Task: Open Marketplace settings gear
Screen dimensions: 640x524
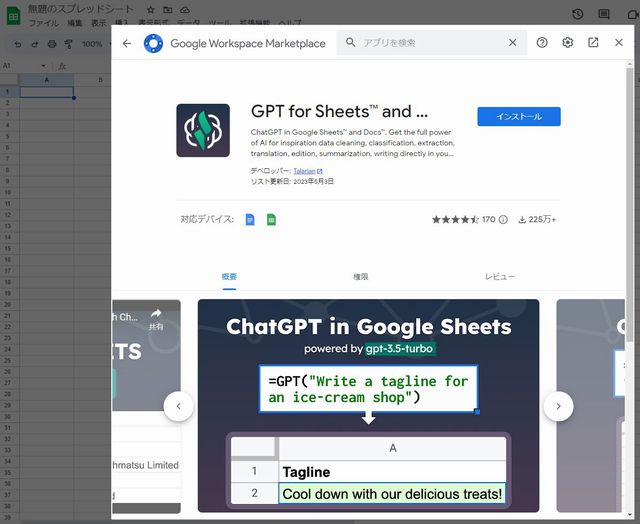Action: click(568, 42)
